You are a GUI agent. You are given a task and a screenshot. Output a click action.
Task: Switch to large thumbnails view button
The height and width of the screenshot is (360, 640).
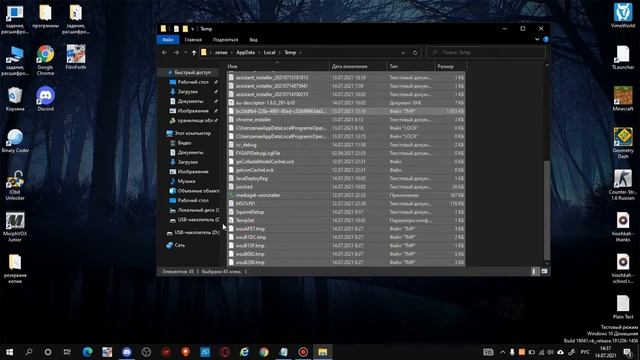point(544,271)
